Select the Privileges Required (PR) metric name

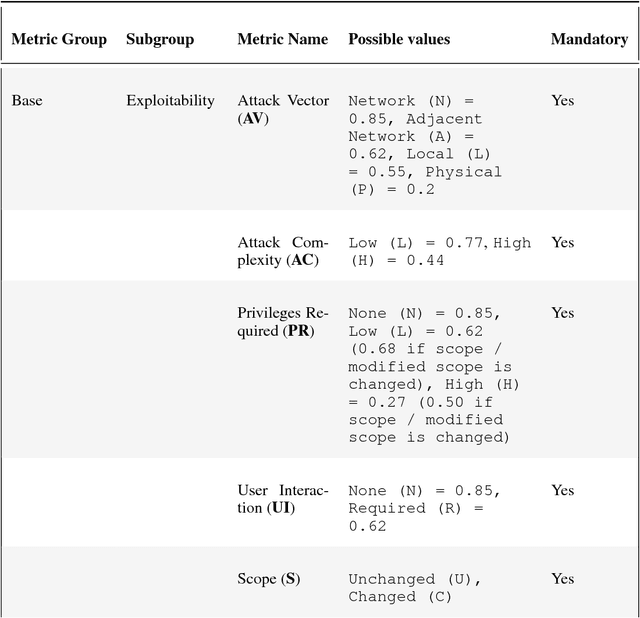(282, 322)
